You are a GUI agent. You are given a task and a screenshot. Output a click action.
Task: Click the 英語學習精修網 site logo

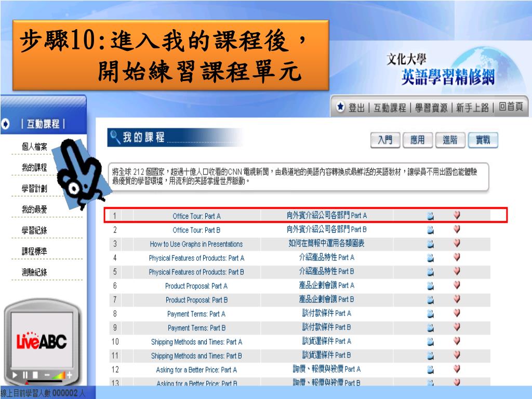(x=447, y=77)
